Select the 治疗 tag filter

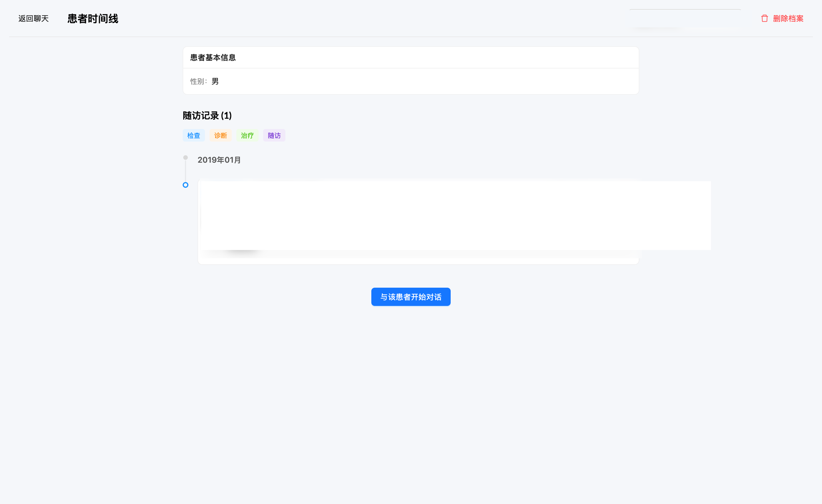point(247,136)
